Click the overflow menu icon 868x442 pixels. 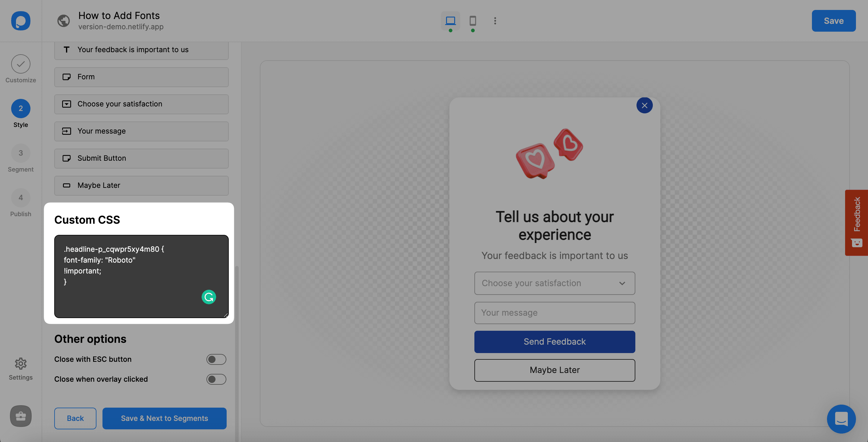[x=495, y=20]
